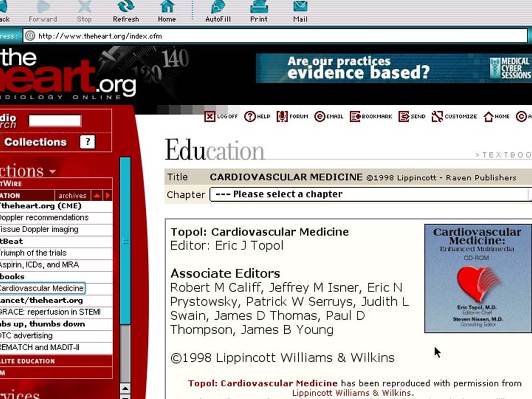The image size is (532, 399).
Task: Open Topol: Cardiovascular Medicine red link
Action: tap(263, 383)
